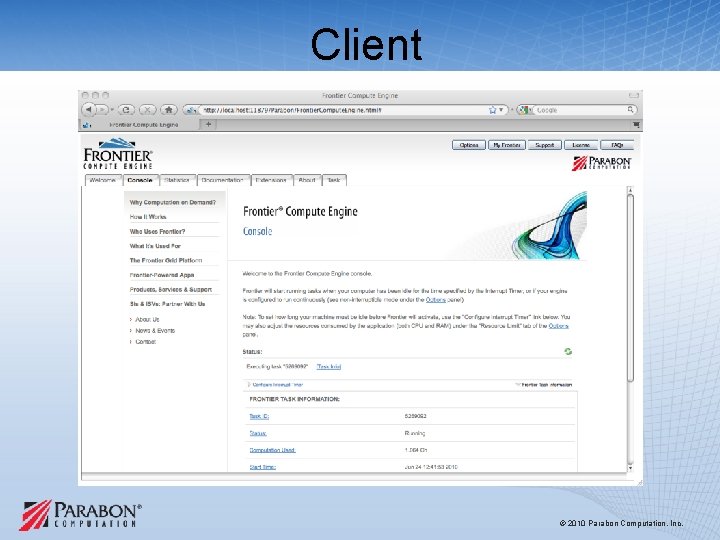Image resolution: width=720 pixels, height=540 pixels.
Task: Open the Google search engine selector
Action: (525, 110)
